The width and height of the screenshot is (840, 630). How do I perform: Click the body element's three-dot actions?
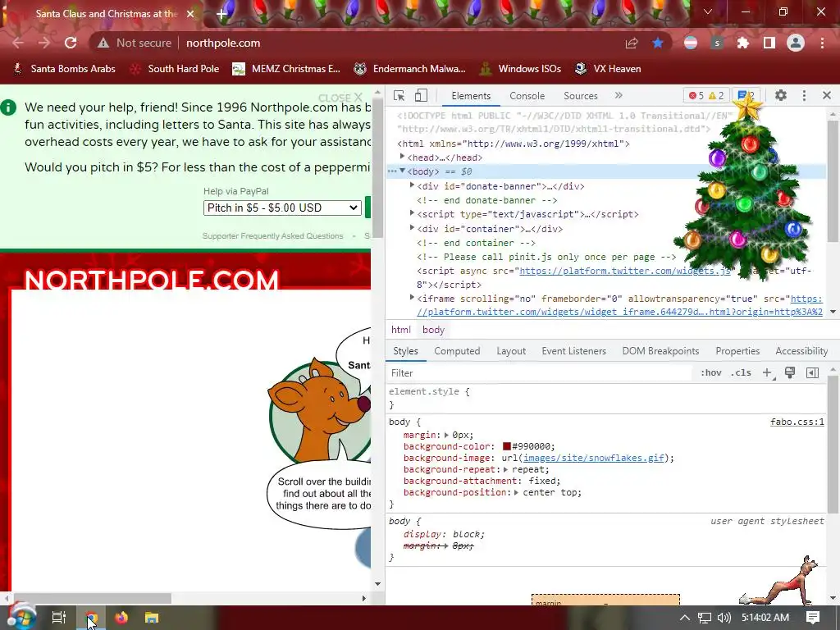coord(392,171)
